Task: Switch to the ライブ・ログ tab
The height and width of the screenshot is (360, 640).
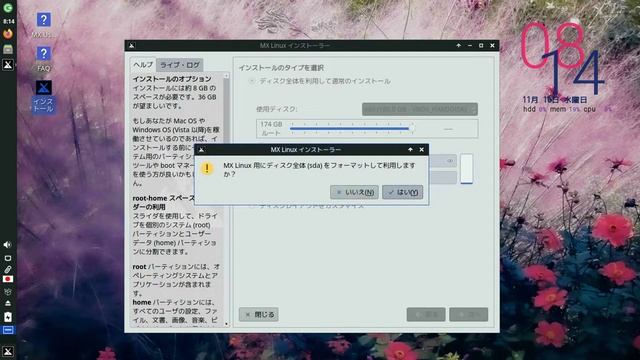Action: coord(180,65)
